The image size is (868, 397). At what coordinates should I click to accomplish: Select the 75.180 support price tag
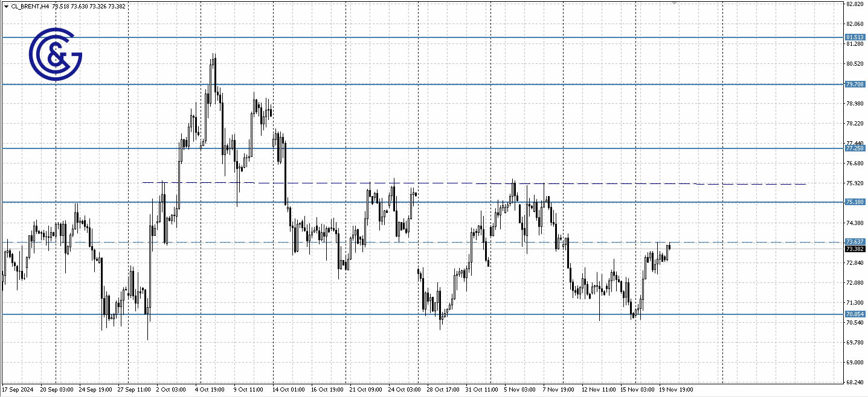click(x=854, y=202)
